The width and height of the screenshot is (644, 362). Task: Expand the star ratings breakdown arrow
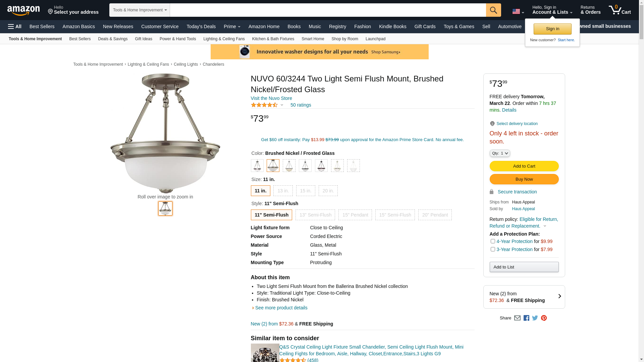pyautogui.click(x=282, y=105)
